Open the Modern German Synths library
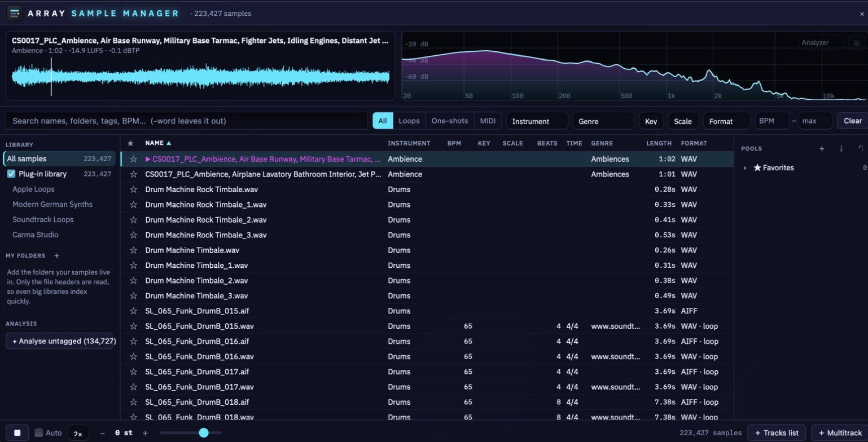868x442 pixels. (52, 205)
